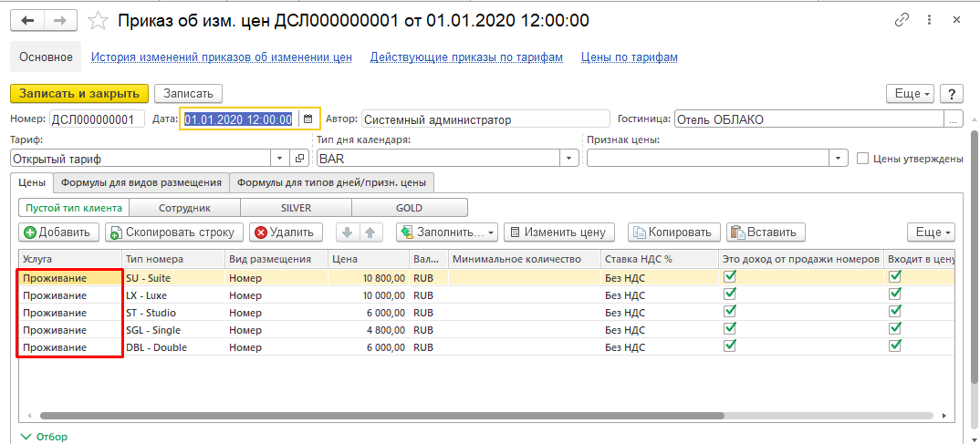Move row up with up arrow button
The width and height of the screenshot is (980, 444).
pos(370,232)
